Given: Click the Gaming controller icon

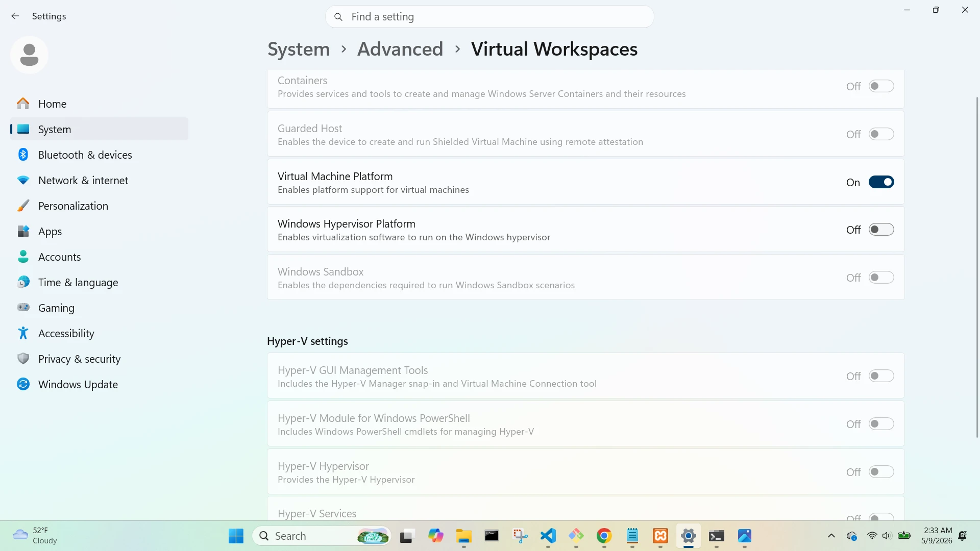Looking at the screenshot, I should point(23,308).
